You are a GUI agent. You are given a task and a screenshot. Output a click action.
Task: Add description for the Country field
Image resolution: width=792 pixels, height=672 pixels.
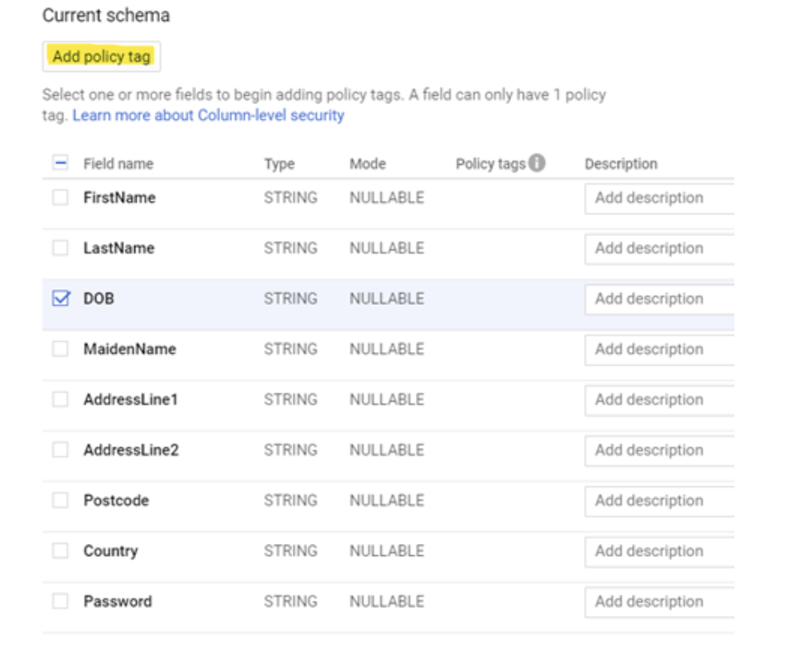pos(658,551)
